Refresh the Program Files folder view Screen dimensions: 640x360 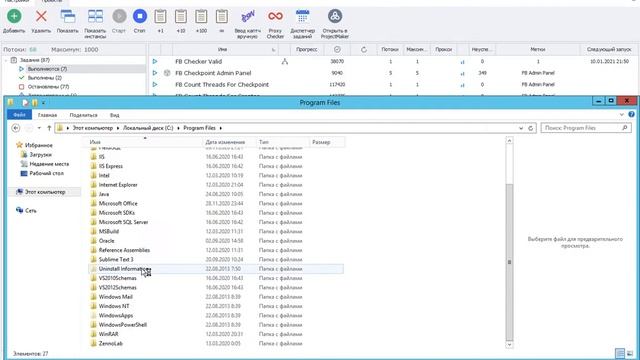click(x=531, y=128)
